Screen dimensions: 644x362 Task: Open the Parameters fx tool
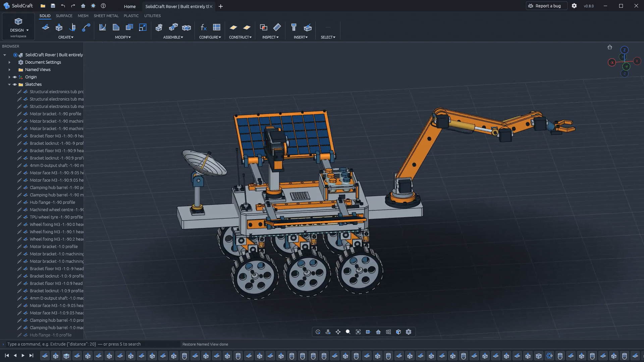(x=203, y=27)
